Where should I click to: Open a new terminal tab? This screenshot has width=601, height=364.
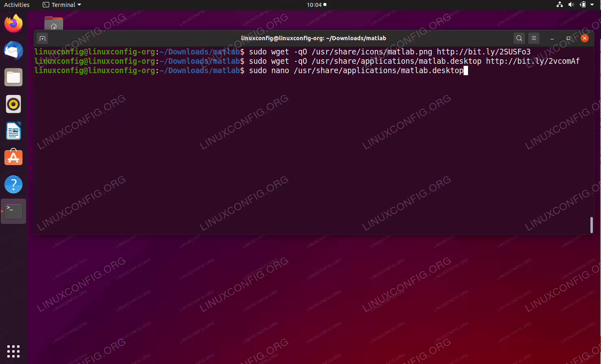(42, 38)
